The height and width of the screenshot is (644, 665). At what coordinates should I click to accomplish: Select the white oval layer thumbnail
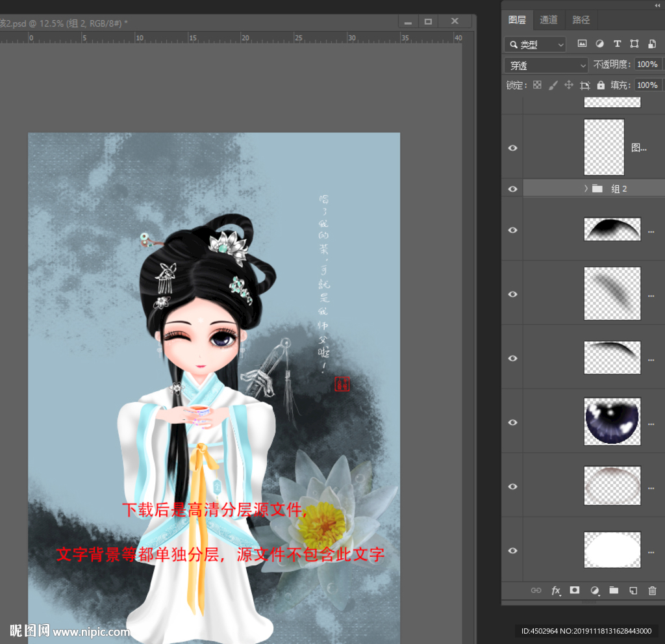coord(612,550)
